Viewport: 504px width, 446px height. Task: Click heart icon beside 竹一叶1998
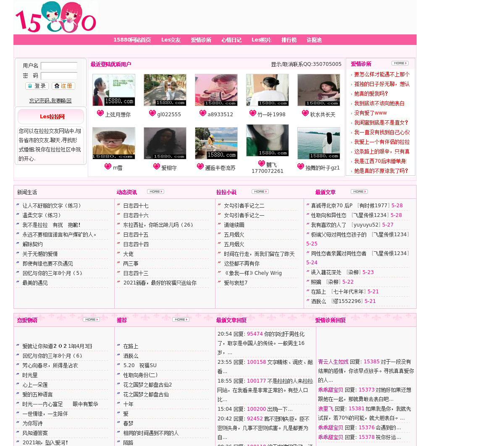click(252, 113)
